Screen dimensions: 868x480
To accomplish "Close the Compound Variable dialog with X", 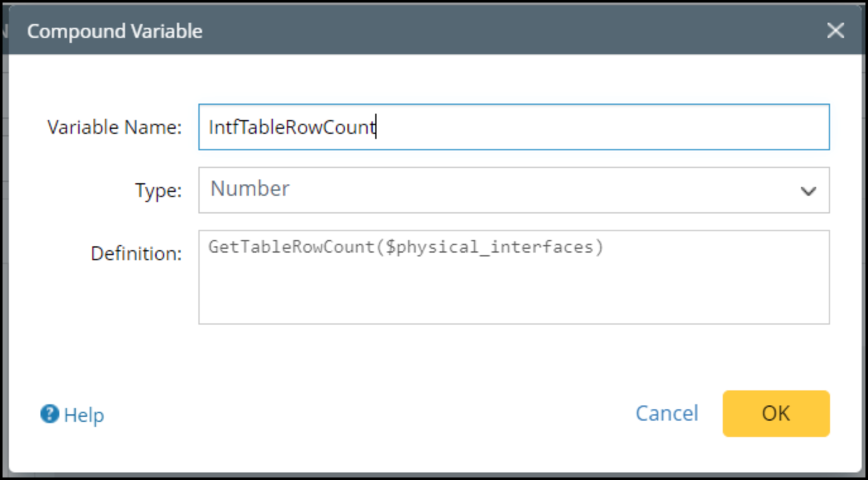I will click(x=835, y=30).
